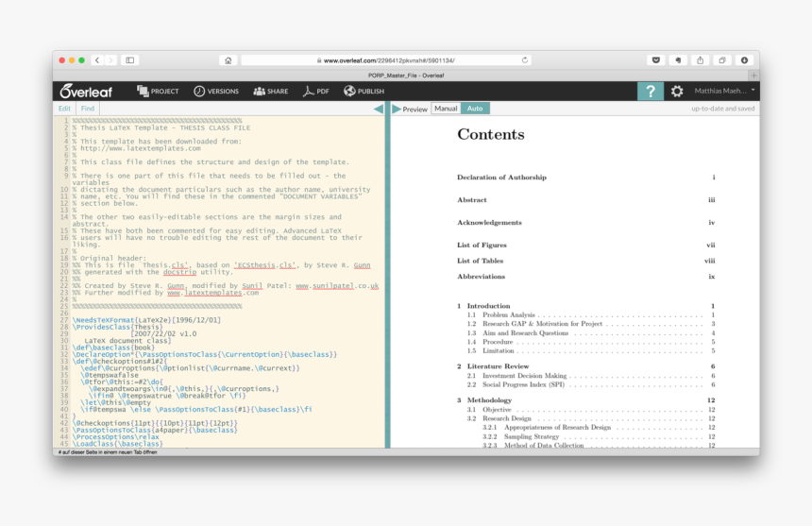Jump to Appropriateness of Research Design
812x526 pixels.
coord(557,427)
